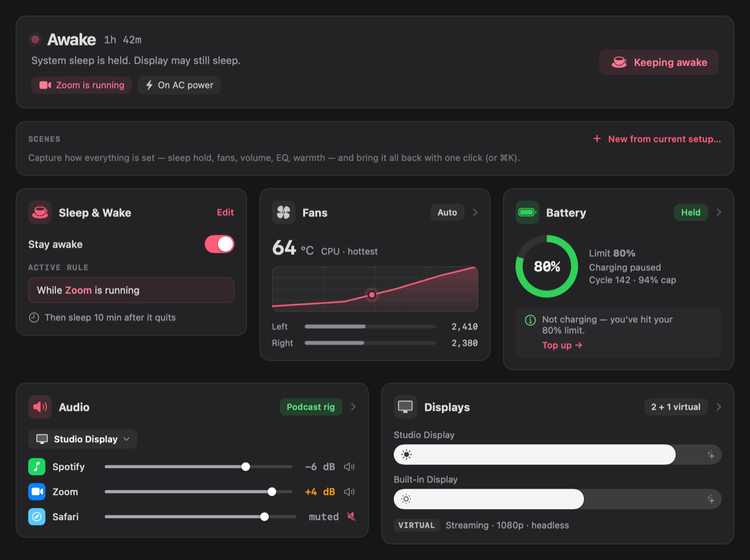Click the red Awake status dot

click(35, 39)
